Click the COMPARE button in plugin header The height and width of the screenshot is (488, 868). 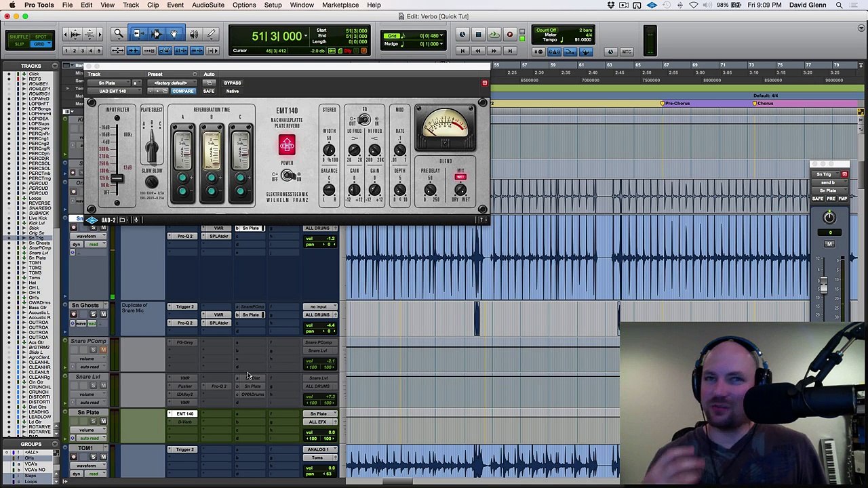[182, 91]
